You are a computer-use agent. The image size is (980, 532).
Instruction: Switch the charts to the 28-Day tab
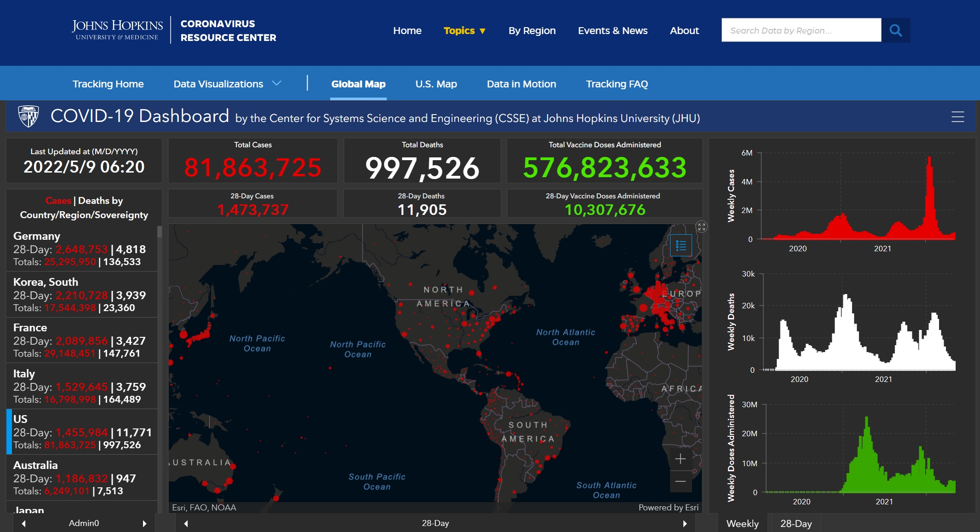click(x=796, y=524)
